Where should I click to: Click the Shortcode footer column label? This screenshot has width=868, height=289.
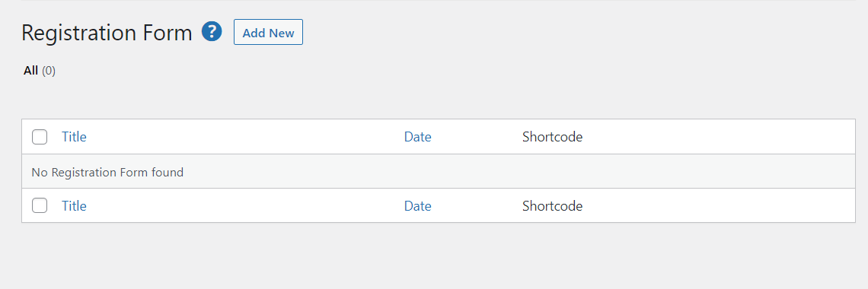pyautogui.click(x=553, y=206)
